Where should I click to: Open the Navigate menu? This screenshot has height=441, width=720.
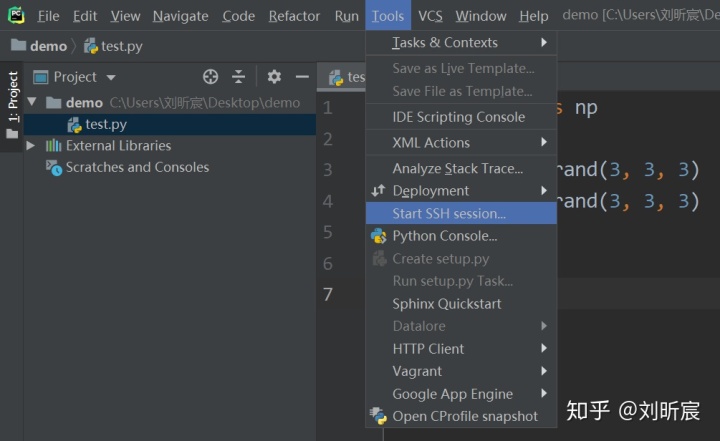coord(180,16)
